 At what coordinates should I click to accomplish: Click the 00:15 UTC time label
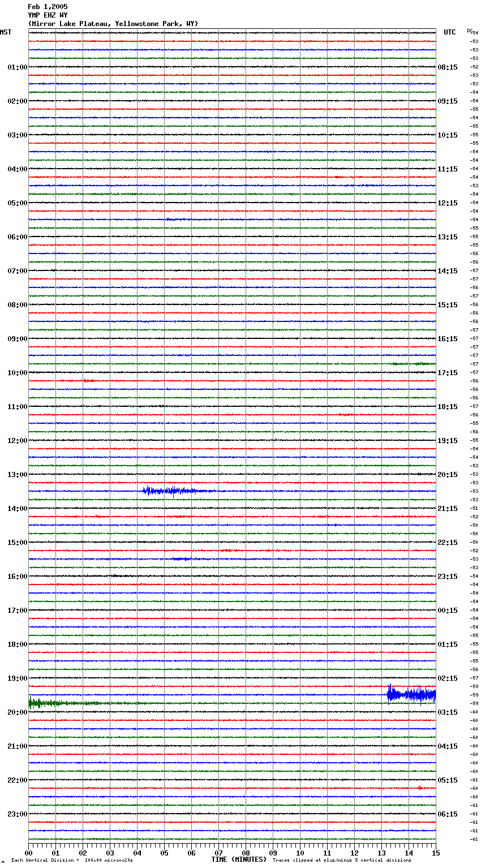click(448, 611)
